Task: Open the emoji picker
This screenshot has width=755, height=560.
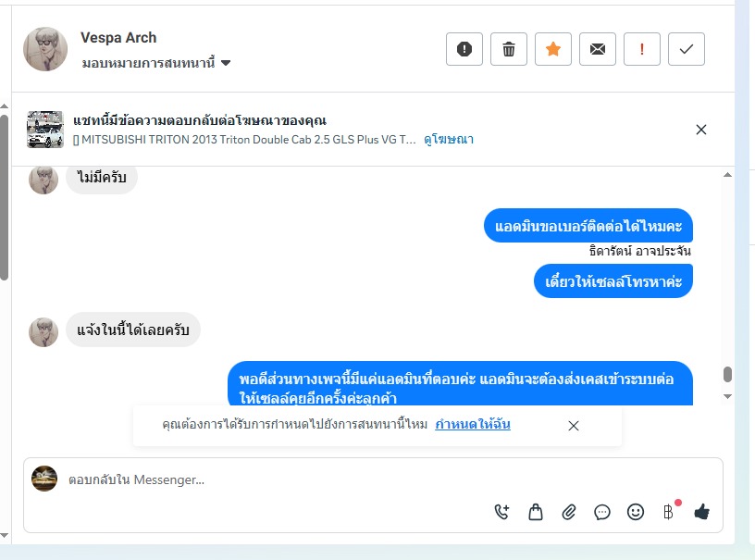Action: coord(636,512)
